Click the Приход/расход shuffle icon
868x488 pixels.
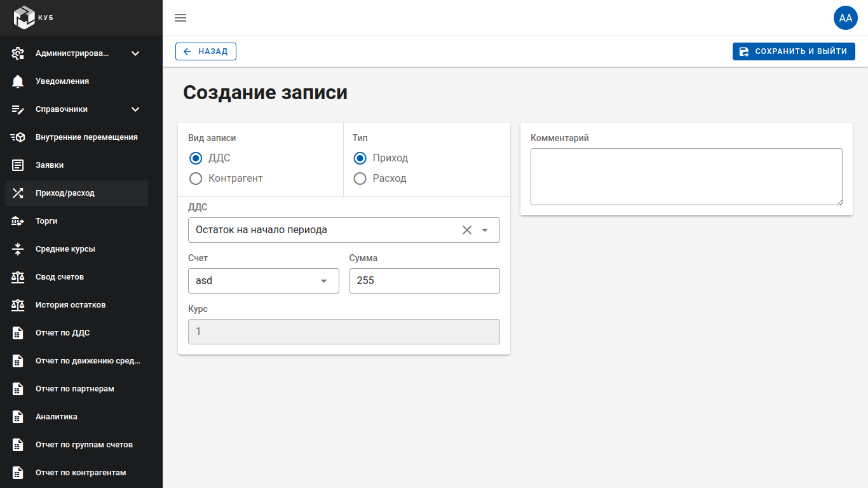(x=18, y=193)
